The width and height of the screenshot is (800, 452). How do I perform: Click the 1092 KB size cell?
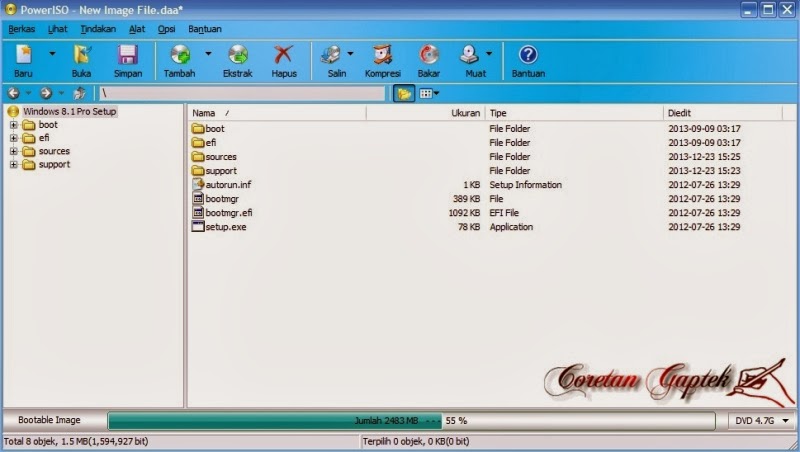pos(464,213)
